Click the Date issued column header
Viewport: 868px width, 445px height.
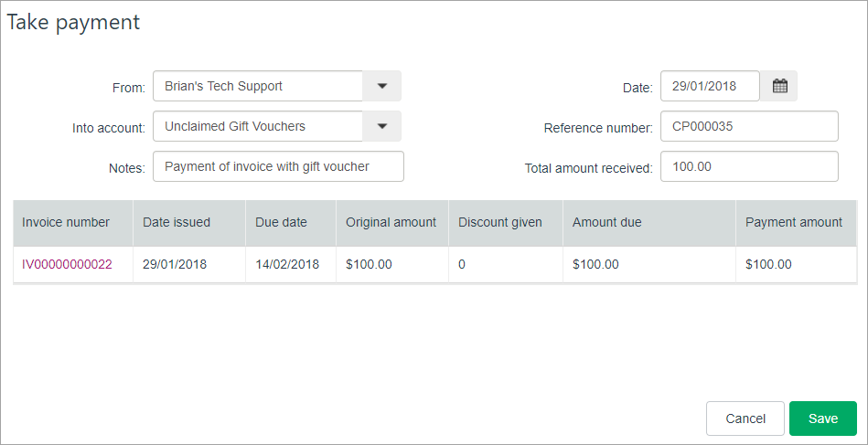(189, 223)
